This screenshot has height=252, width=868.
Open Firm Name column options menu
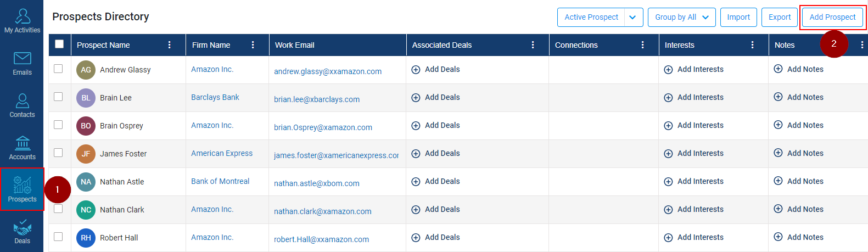click(x=253, y=45)
